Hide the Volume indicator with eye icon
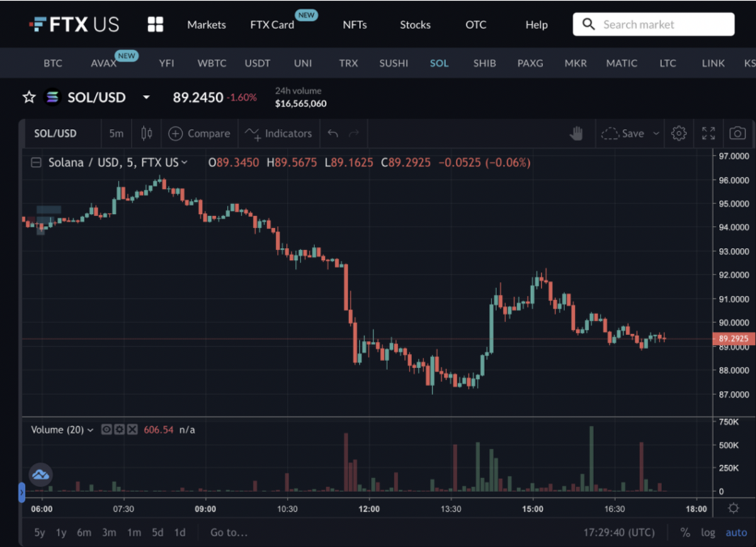Image resolution: width=756 pixels, height=547 pixels. pos(106,430)
